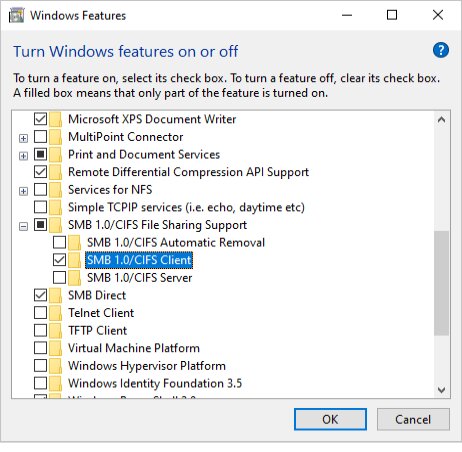Click folder icon beside Microsoft XPS Document Writer

pos(56,119)
